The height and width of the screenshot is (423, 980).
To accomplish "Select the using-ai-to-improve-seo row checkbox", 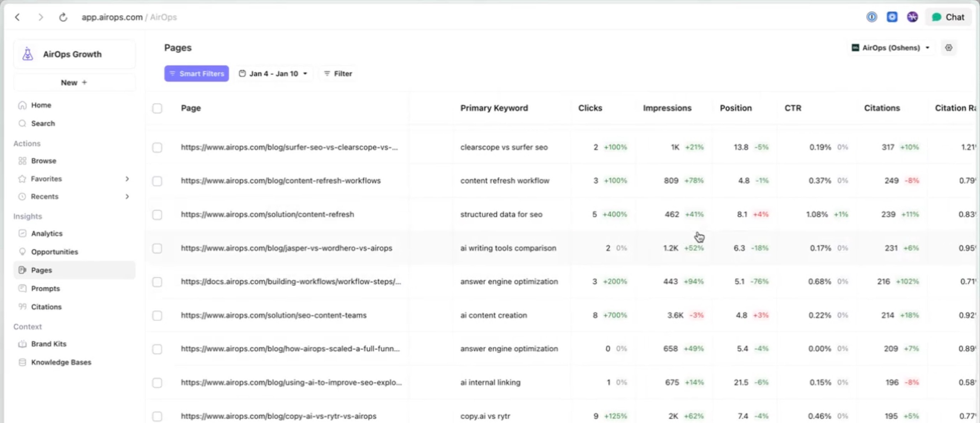I will pos(157,382).
